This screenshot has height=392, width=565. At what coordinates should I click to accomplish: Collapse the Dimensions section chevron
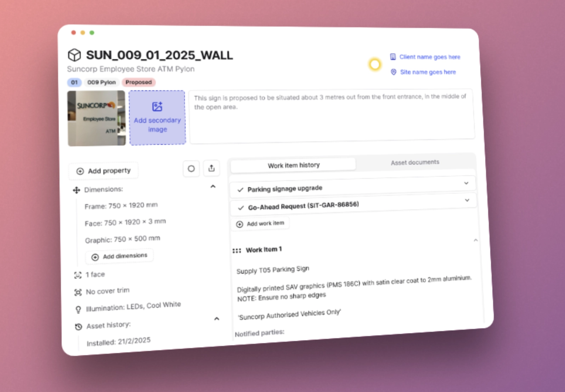point(213,186)
